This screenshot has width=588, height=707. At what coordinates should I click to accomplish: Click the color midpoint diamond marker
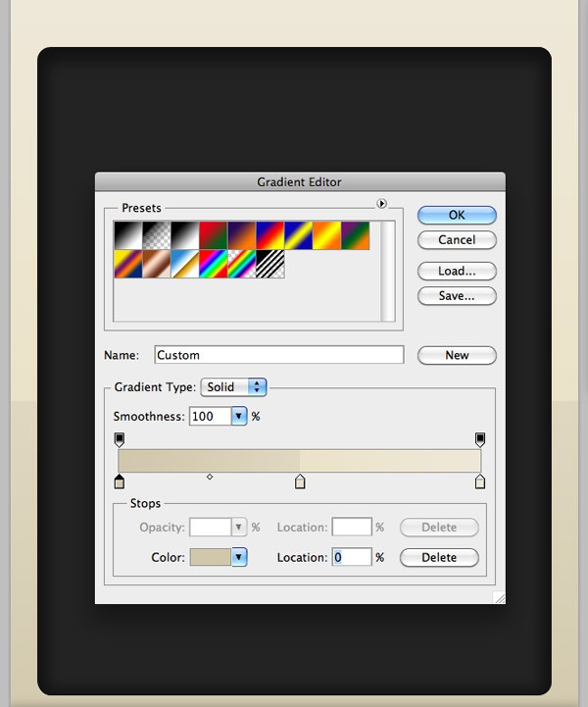pos(210,477)
